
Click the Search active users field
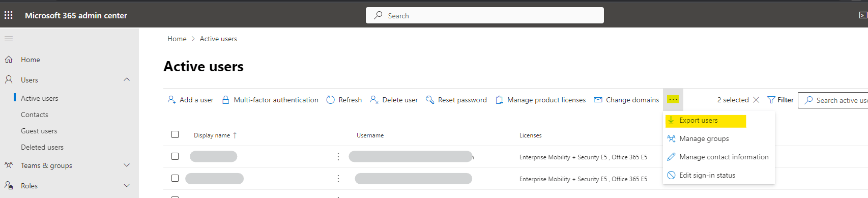[833, 100]
